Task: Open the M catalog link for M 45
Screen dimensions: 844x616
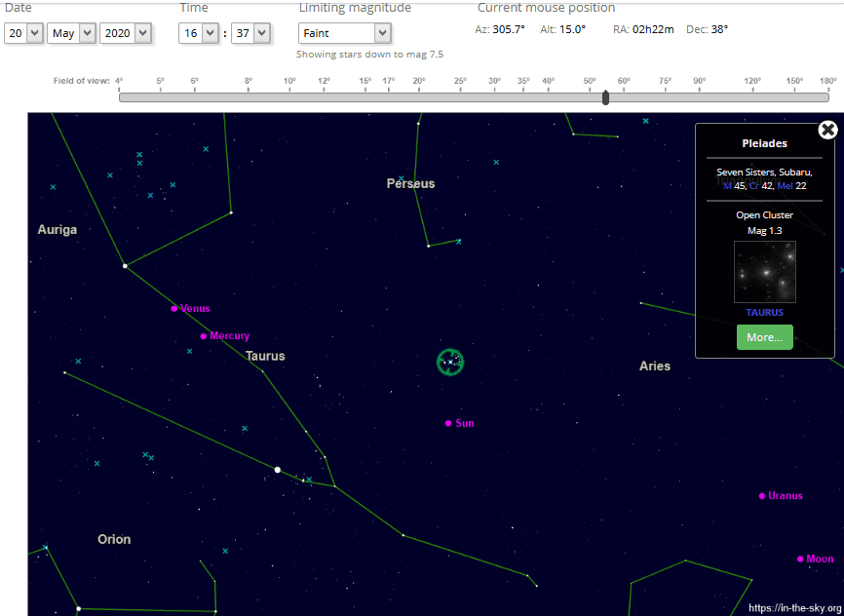Action: tap(727, 186)
